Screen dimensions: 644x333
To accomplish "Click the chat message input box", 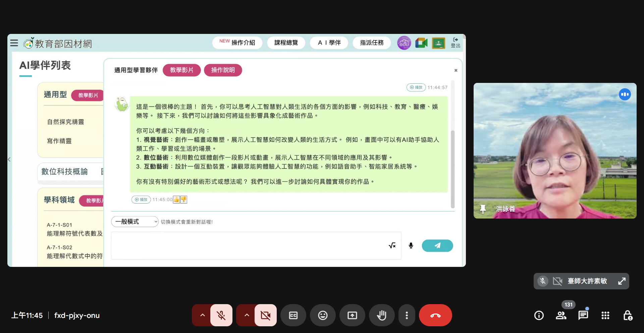I will coord(256,245).
